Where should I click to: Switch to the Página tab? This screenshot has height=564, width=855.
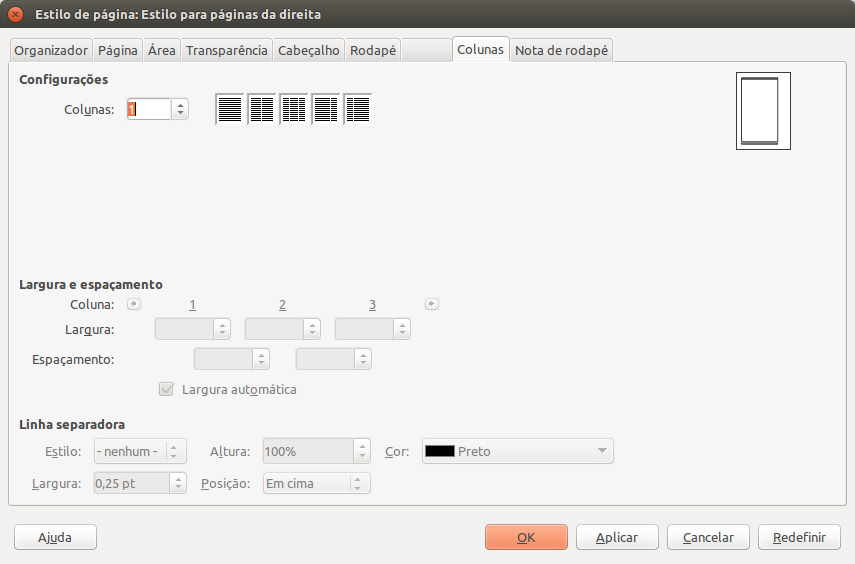[x=118, y=50]
